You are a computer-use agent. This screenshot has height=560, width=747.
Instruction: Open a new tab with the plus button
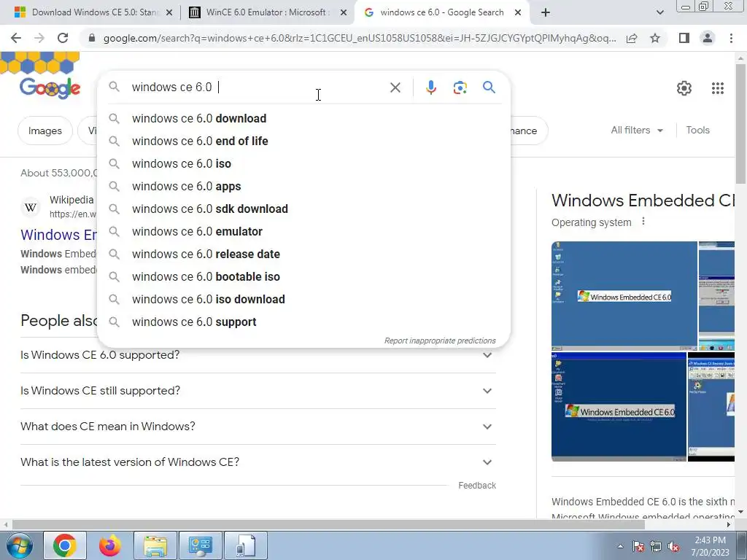click(x=546, y=12)
